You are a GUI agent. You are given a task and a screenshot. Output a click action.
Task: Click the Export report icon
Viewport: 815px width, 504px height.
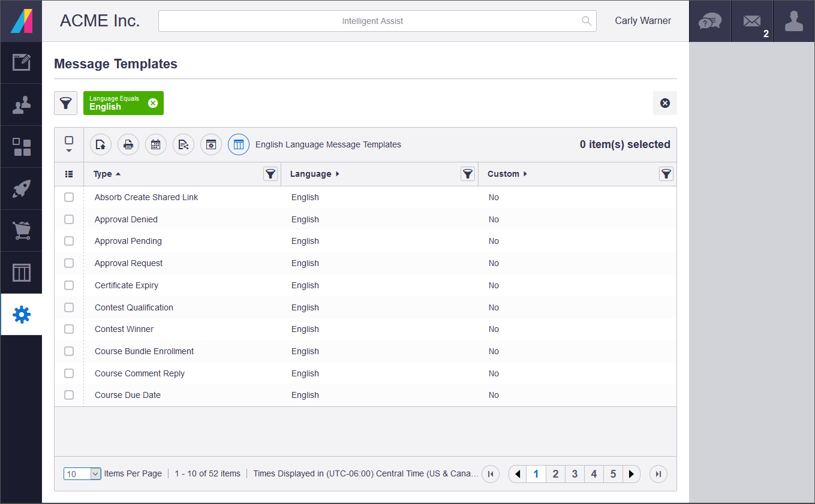point(100,144)
